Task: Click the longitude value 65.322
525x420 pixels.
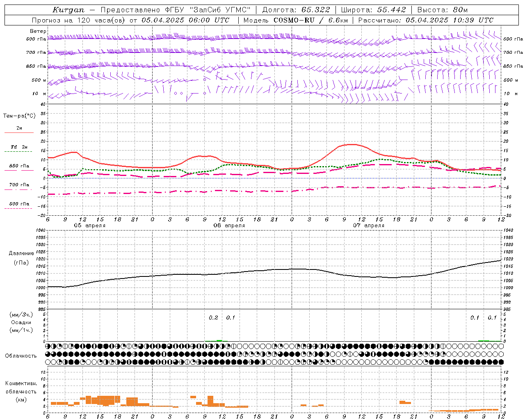Action: [x=315, y=10]
